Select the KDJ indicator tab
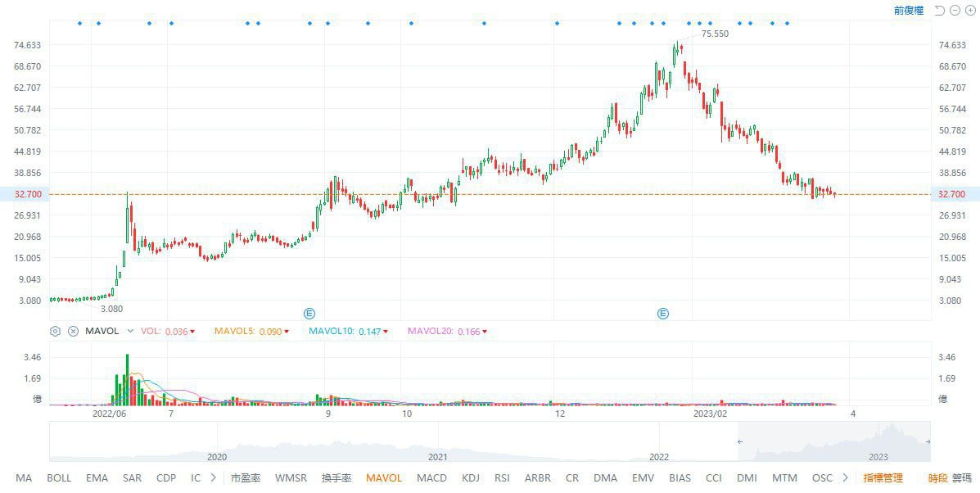Image resolution: width=980 pixels, height=493 pixels. point(471,478)
